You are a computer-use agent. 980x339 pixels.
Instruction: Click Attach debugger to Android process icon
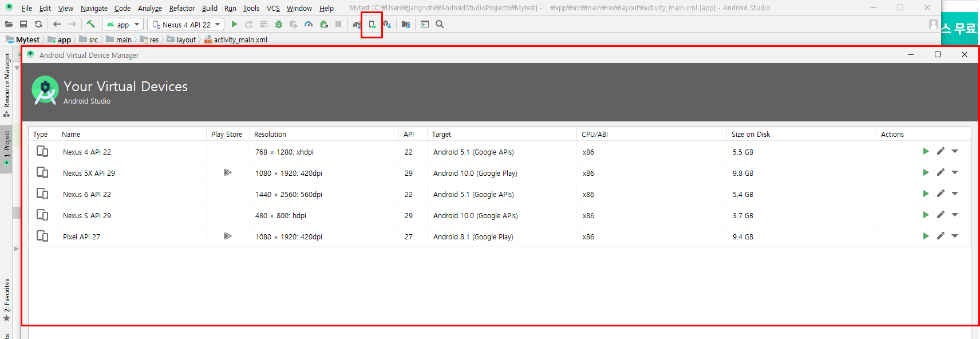(323, 25)
